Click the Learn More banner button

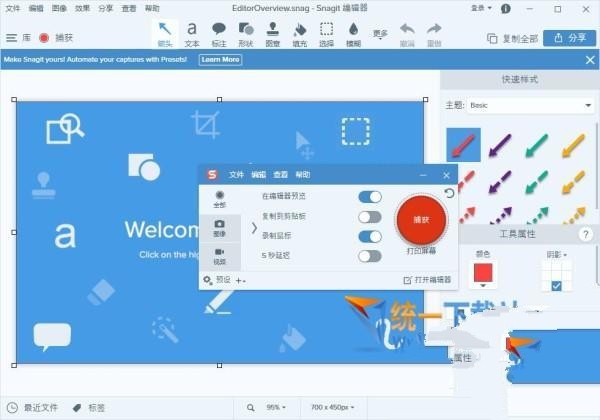[220, 60]
